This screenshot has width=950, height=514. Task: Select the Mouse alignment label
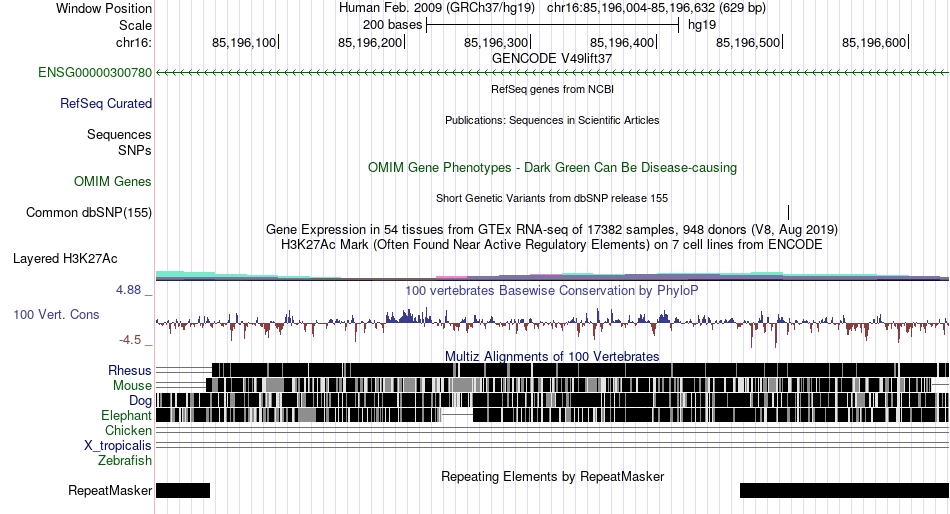(133, 386)
